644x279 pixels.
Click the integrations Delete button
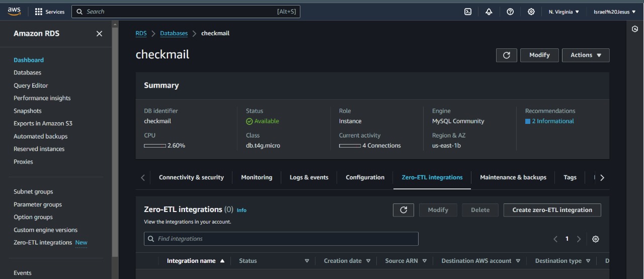coord(480,210)
